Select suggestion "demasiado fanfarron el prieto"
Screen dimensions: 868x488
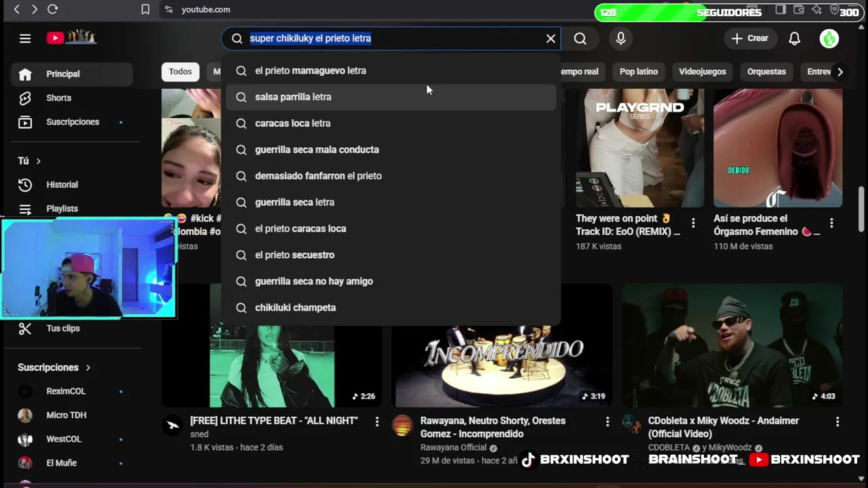391,176
